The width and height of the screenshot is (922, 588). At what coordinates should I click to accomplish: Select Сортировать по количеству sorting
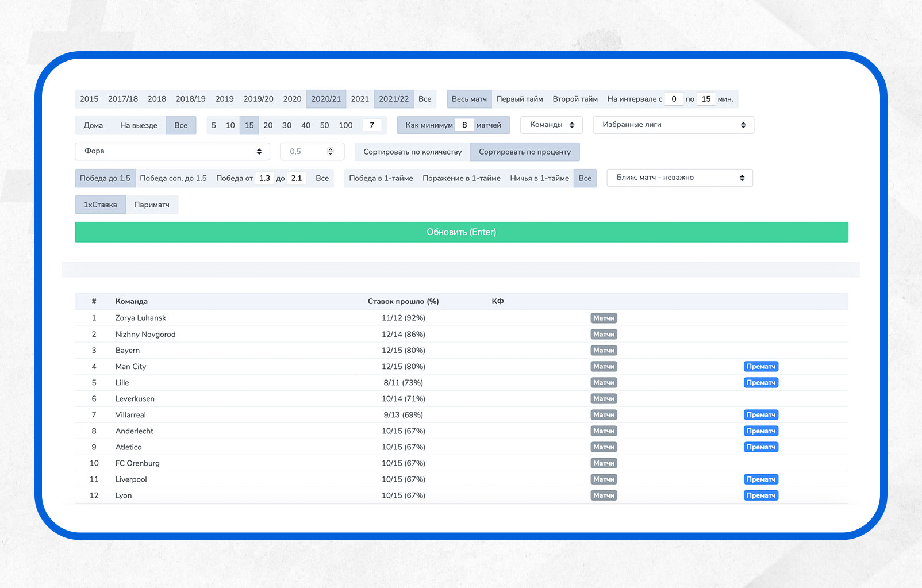point(412,152)
